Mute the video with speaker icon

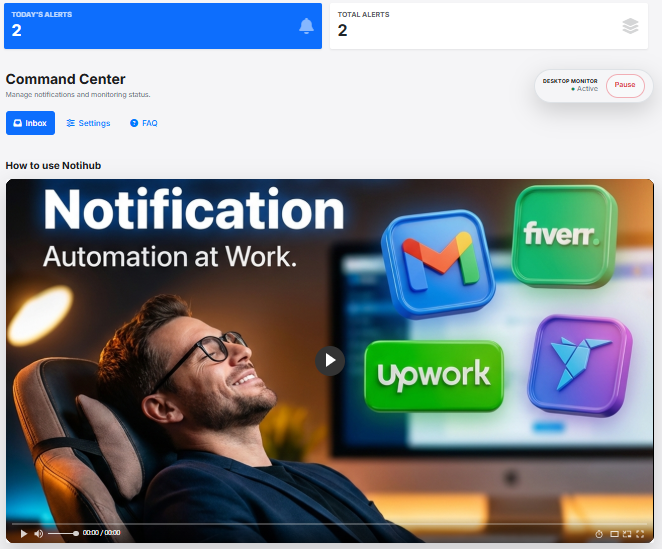coord(38,534)
